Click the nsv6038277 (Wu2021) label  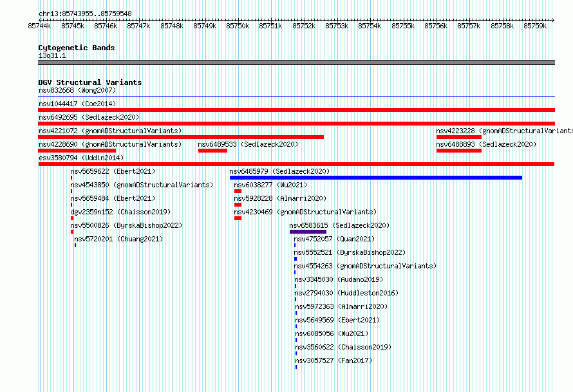pos(270,185)
